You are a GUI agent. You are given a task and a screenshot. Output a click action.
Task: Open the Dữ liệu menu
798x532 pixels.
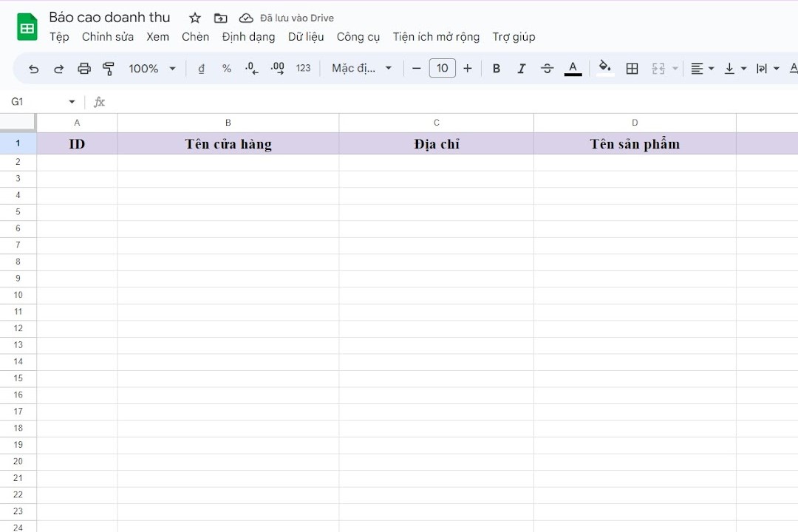click(x=306, y=36)
